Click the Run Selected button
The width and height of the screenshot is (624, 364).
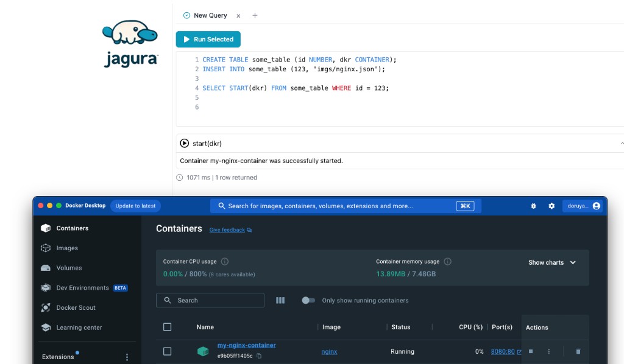[208, 40]
